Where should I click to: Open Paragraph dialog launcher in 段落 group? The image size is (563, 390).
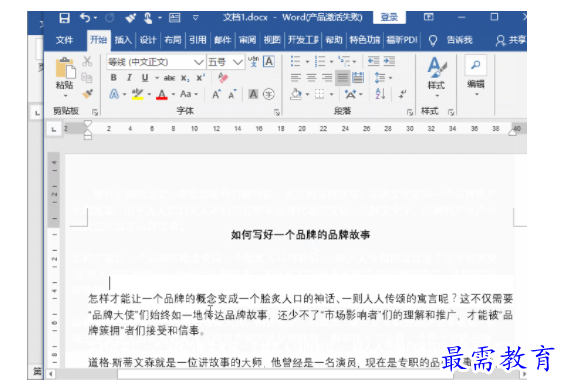(x=409, y=112)
